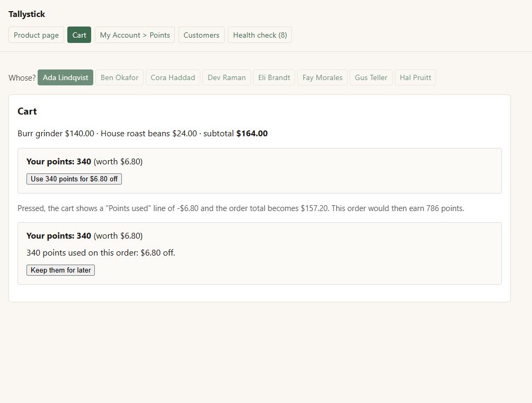Image resolution: width=532 pixels, height=403 pixels.
Task: Select Cora Haddad as the customer
Action: coord(173,77)
